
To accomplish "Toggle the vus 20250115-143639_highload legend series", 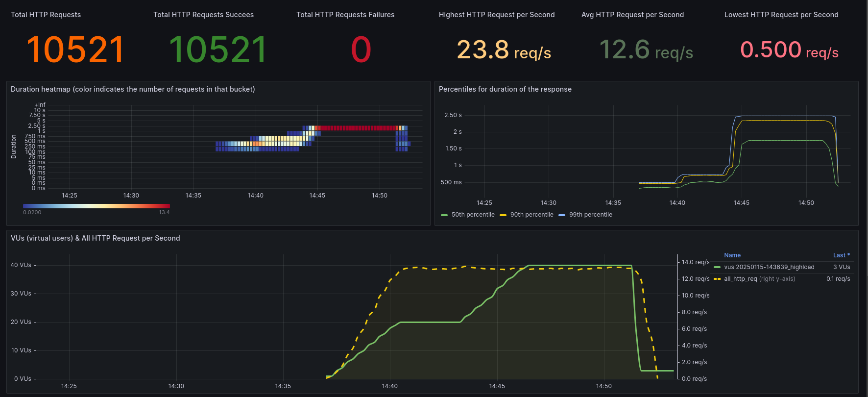I will tap(769, 267).
